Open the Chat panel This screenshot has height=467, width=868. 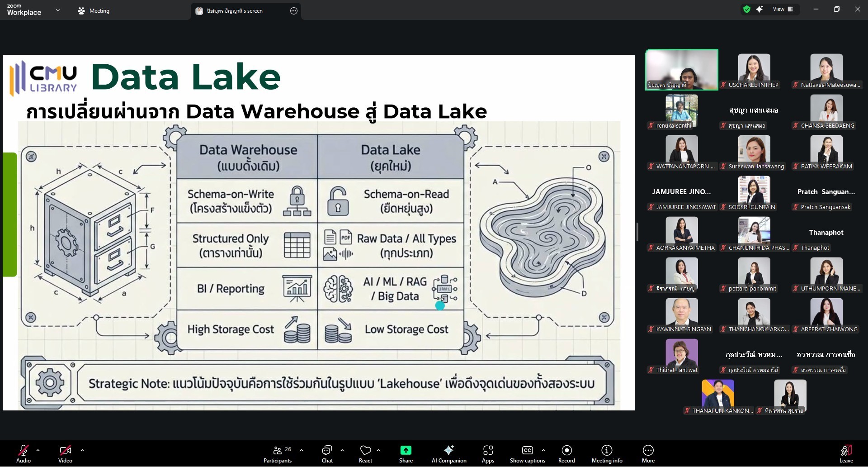(327, 454)
